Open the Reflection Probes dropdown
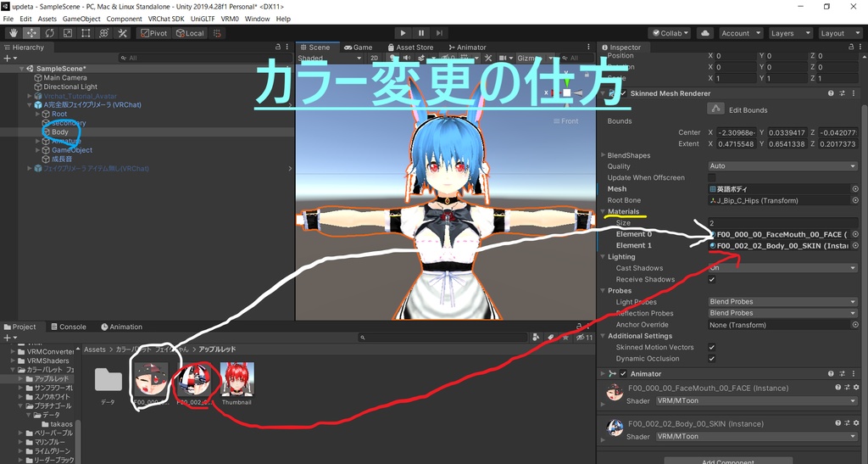The width and height of the screenshot is (868, 464). coord(782,313)
